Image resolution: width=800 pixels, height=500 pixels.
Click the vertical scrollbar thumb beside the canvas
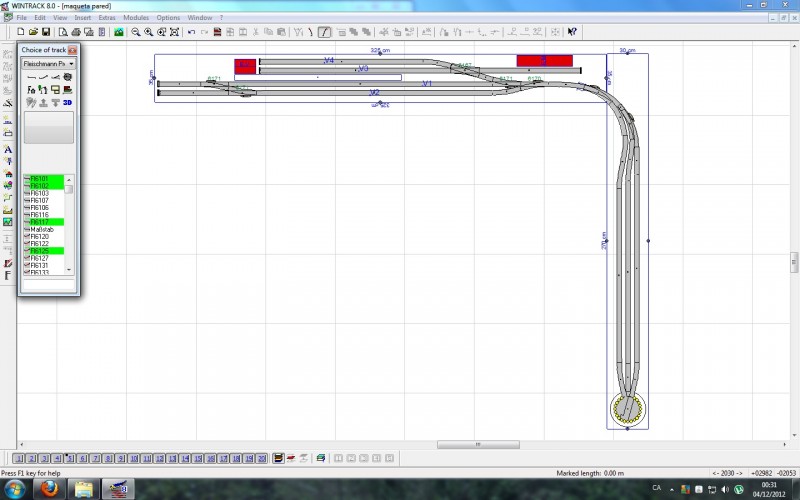pos(794,262)
